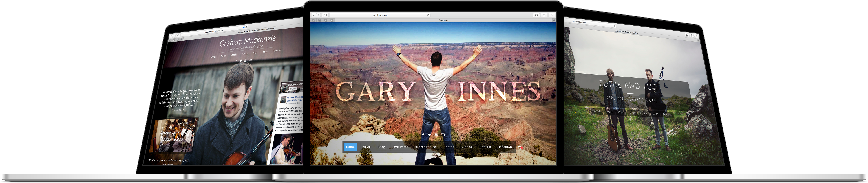Go back in the center Safari window

click(314, 15)
